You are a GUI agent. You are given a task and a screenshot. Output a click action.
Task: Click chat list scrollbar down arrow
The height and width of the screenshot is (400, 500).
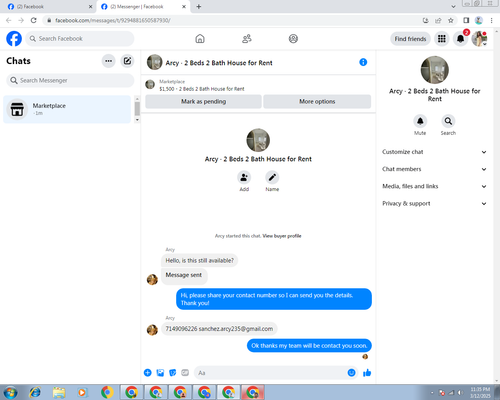[x=137, y=120]
